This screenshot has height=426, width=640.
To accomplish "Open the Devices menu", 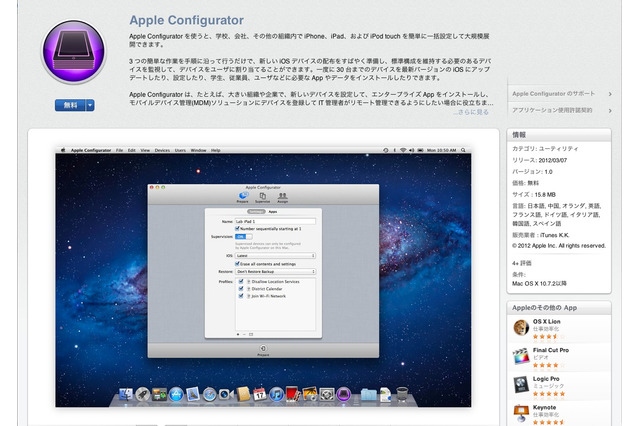I will click(x=162, y=150).
